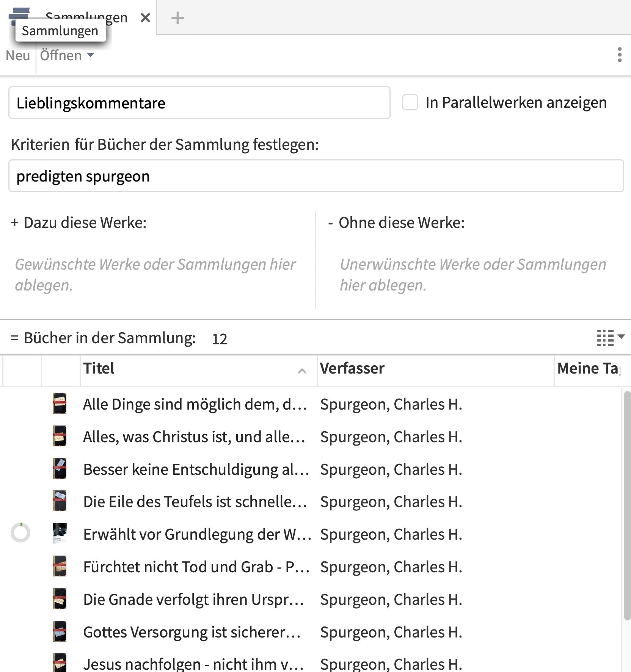The image size is (631, 672).
Task: Click cover icon of Fürchtet nicht Tod und Grab
Action: pyautogui.click(x=60, y=566)
